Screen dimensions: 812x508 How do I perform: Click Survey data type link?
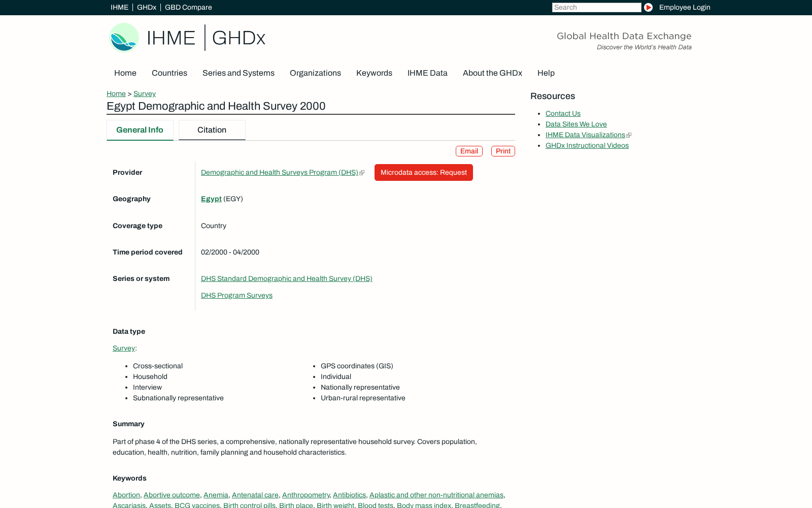tap(124, 348)
